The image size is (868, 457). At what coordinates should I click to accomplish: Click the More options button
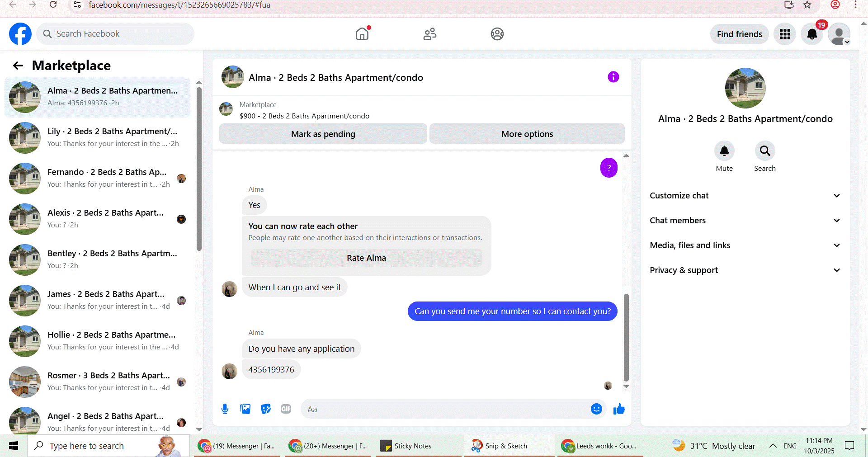coord(527,134)
